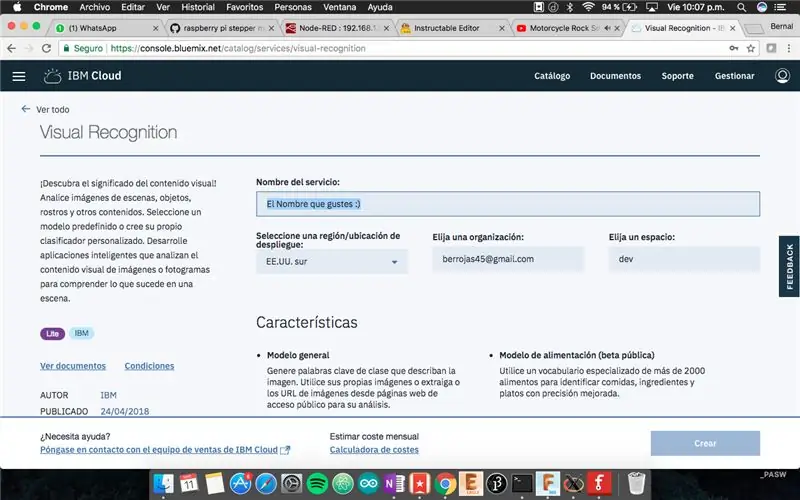Mute the Motorcycle Rock tab audio icon
800x500 pixels.
tap(607, 28)
